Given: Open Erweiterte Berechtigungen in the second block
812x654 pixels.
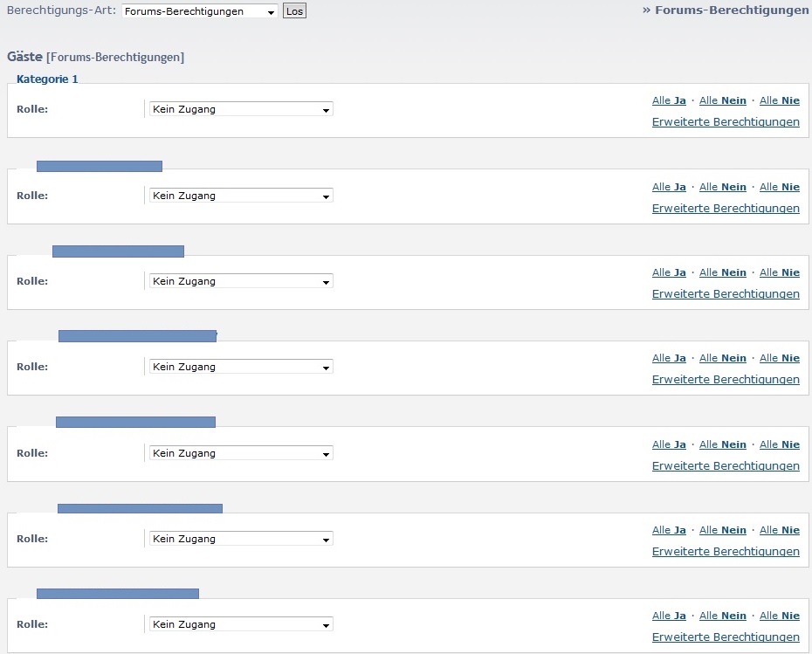Looking at the screenshot, I should [x=726, y=209].
